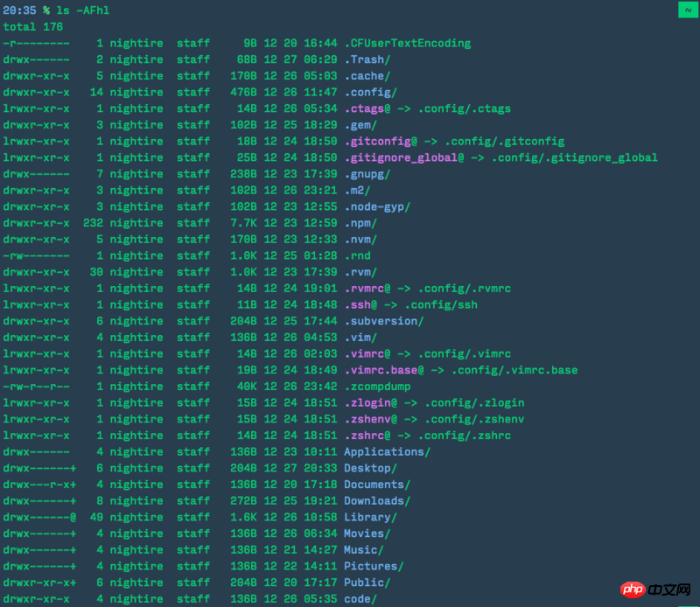Select the .nvm/ directory name
This screenshot has width=700, height=607.
[360, 240]
